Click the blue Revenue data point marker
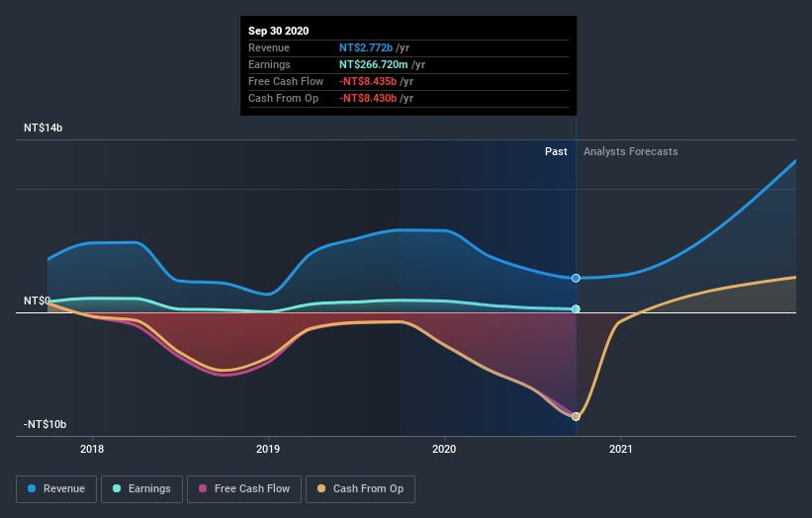The image size is (812, 518). pyautogui.click(x=576, y=279)
